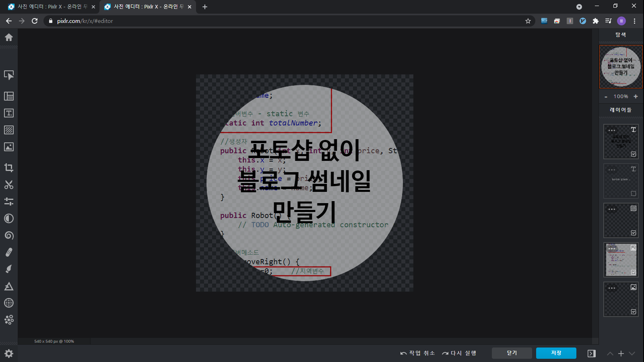Open the browser extensions puzzle icon

(x=596, y=21)
